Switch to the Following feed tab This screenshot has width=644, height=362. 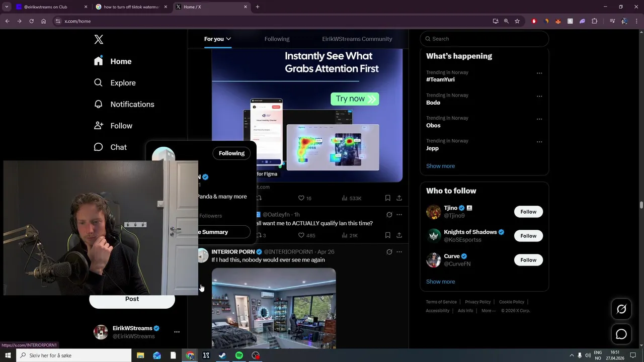(277, 39)
